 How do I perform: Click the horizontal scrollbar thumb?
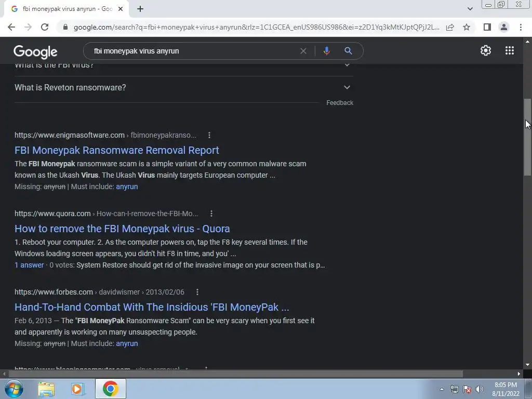point(235,374)
